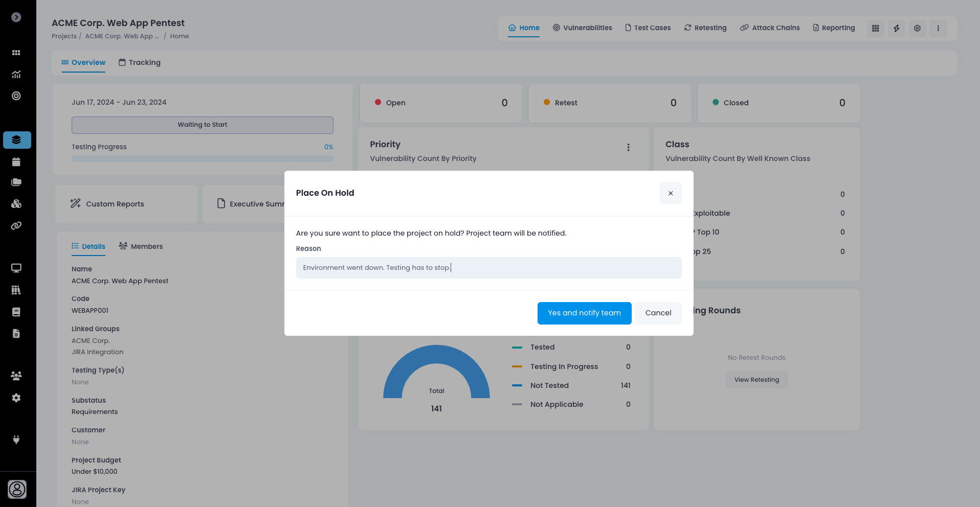Open the Priority card three-dot menu
The width and height of the screenshot is (980, 507).
click(x=628, y=148)
